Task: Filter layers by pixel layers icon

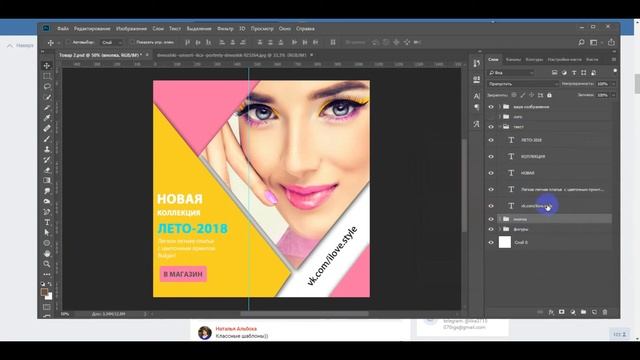Action: 554,73
